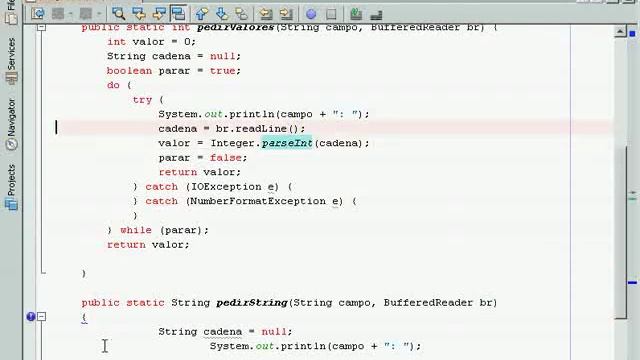
Task: Find the previous occurrence in editor
Action: (139, 14)
